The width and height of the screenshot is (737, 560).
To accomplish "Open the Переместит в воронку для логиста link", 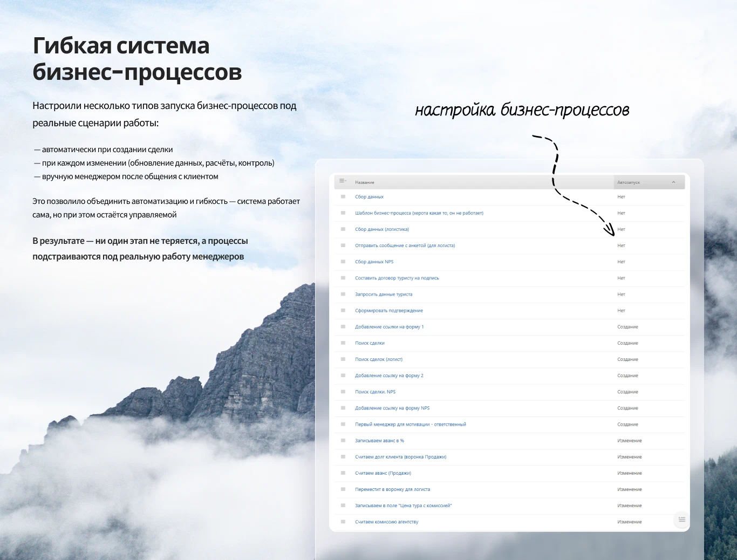I will pos(392,489).
